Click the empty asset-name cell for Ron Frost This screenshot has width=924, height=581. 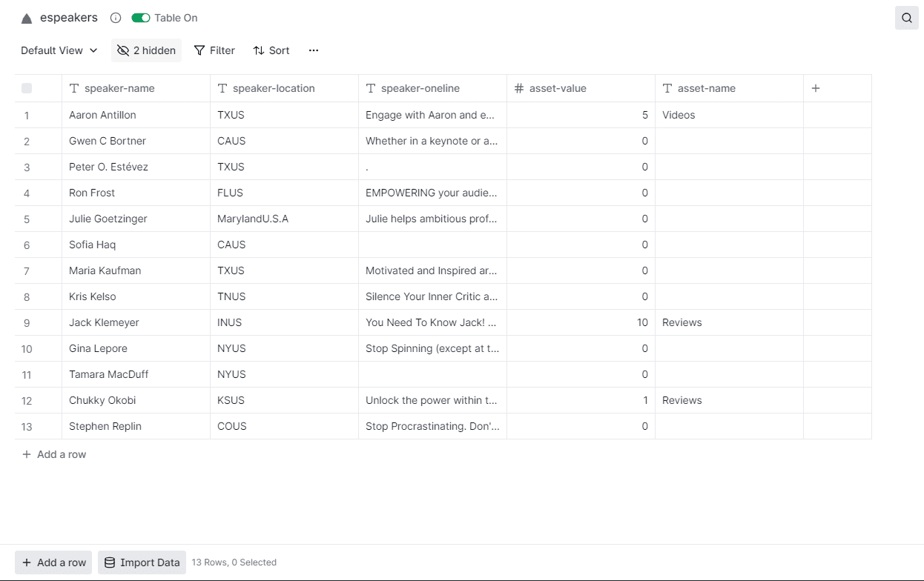coord(730,193)
